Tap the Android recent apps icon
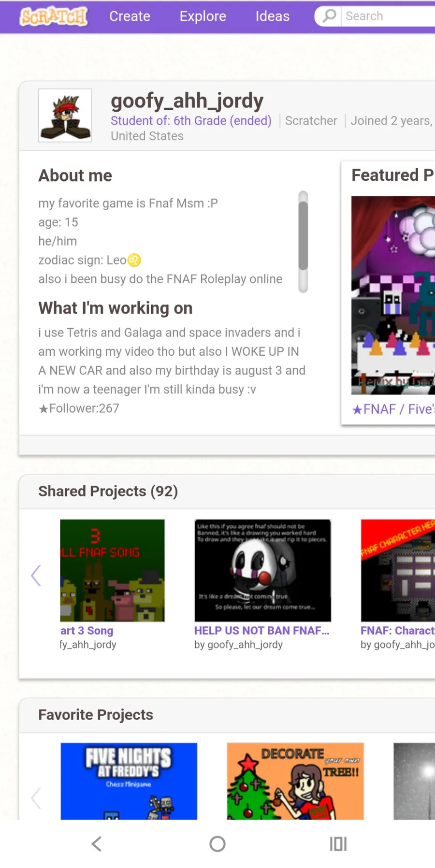The image size is (435, 868). coord(338,844)
